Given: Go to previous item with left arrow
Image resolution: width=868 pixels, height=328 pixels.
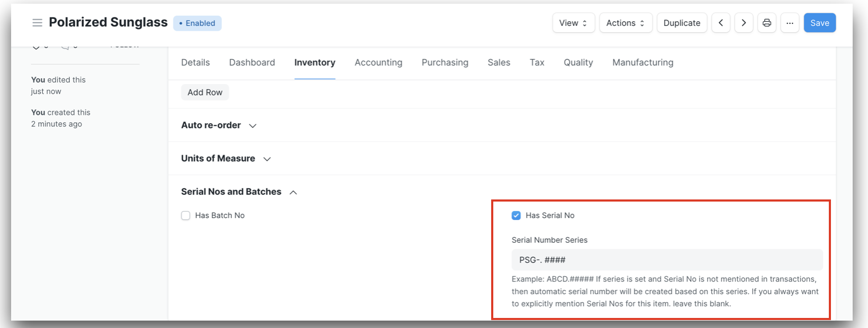Looking at the screenshot, I should click(721, 23).
